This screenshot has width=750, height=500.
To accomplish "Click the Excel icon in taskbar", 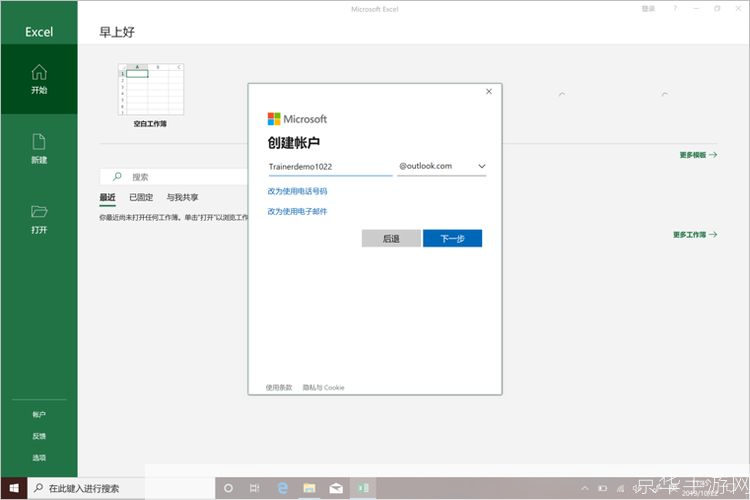I will pyautogui.click(x=362, y=488).
